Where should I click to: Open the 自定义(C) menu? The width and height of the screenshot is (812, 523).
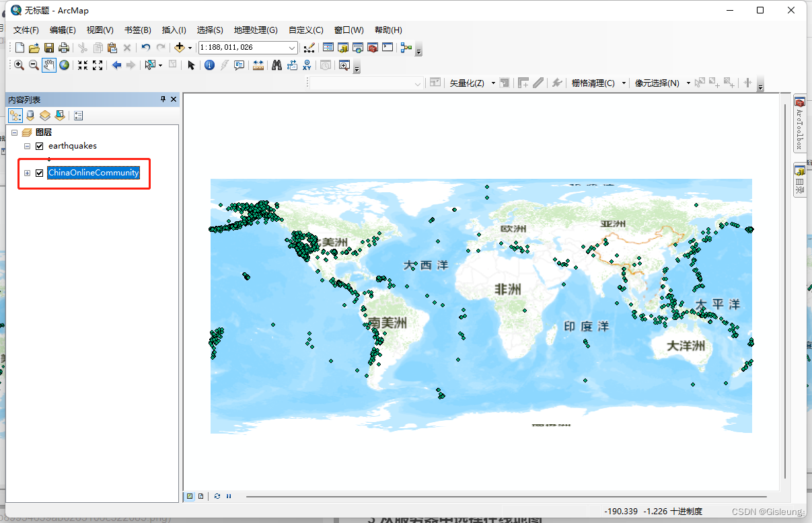point(305,30)
